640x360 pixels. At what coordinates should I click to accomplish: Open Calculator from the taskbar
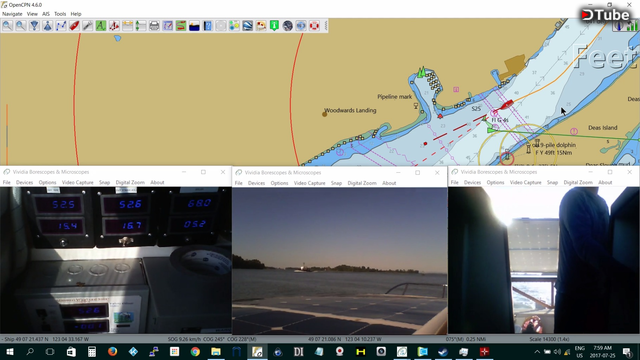(x=92, y=351)
